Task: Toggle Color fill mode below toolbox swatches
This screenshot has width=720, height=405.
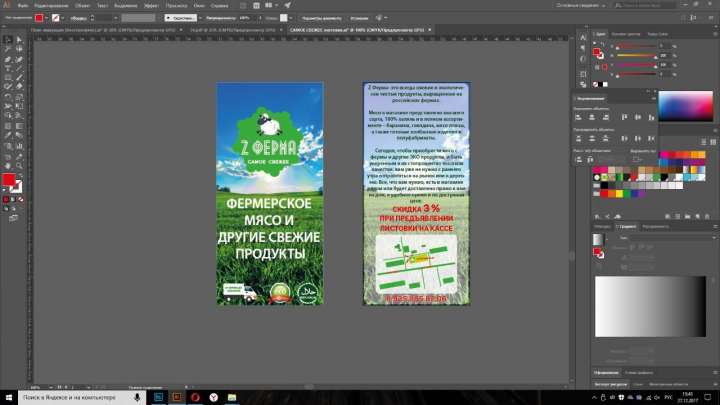Action: click(6, 199)
